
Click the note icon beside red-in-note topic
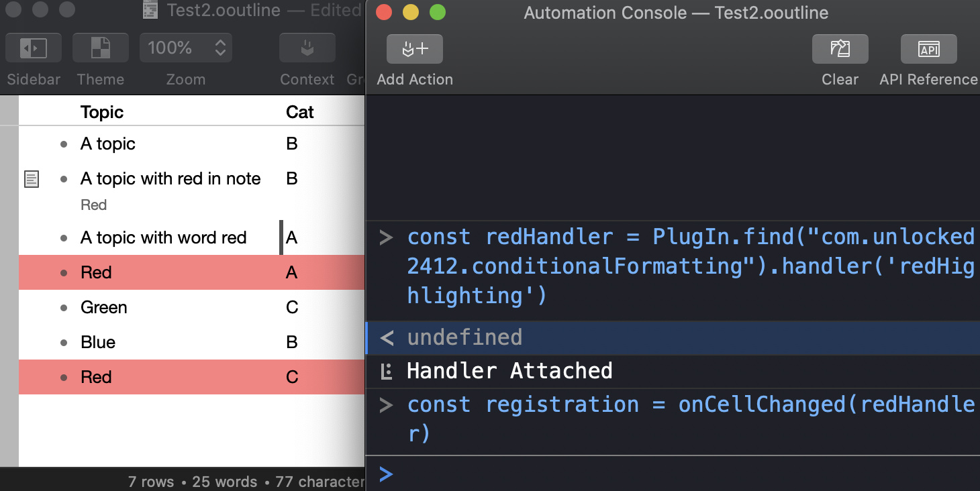tap(32, 179)
